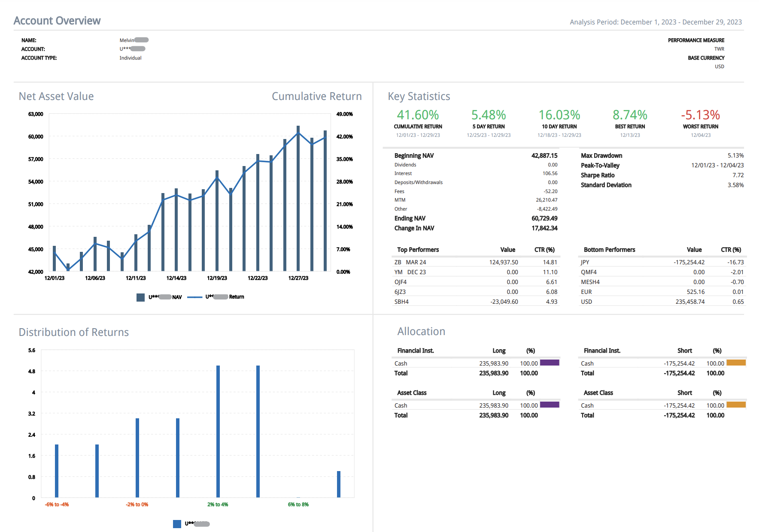Click the Account Overview heading
The image size is (759, 532).
point(57,21)
